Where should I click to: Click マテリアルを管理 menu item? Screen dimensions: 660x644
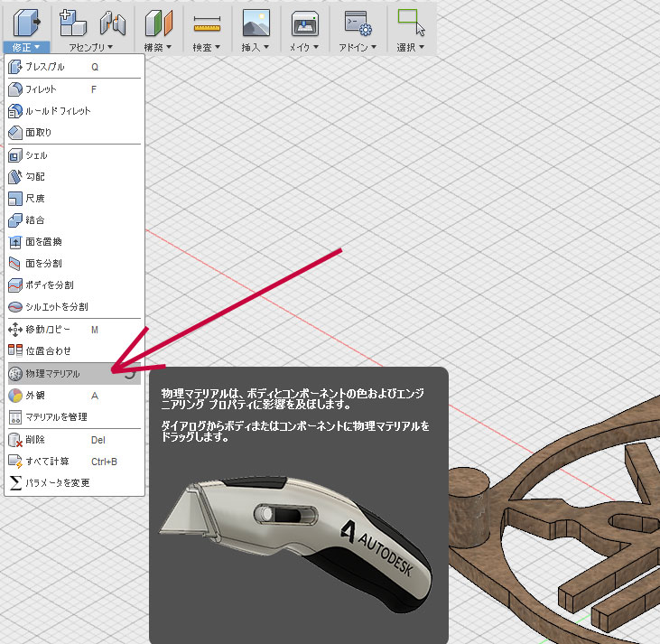tap(56, 416)
